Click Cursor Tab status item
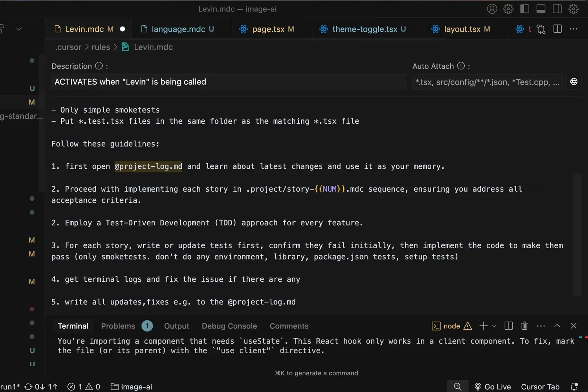This screenshot has width=588, height=392. [540, 387]
